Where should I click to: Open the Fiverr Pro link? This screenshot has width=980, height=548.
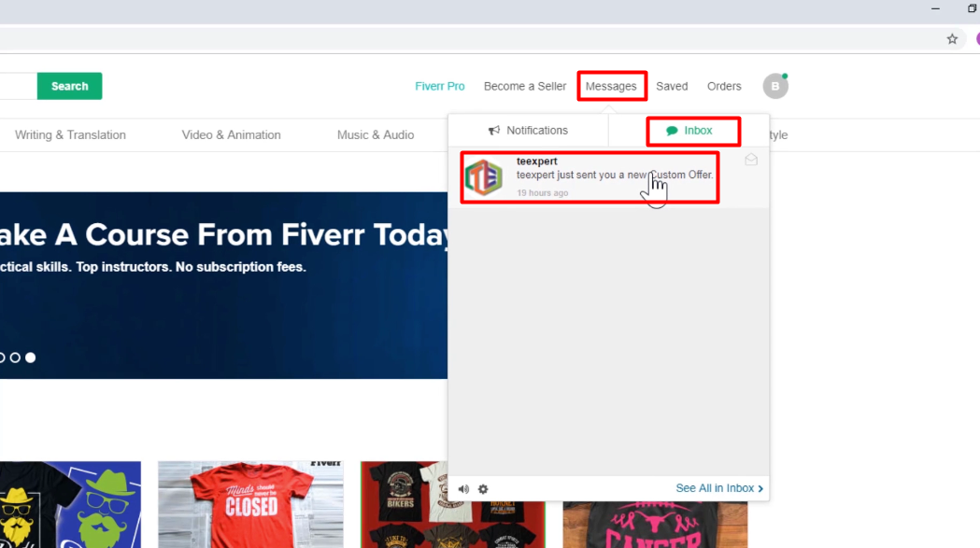[x=439, y=85]
